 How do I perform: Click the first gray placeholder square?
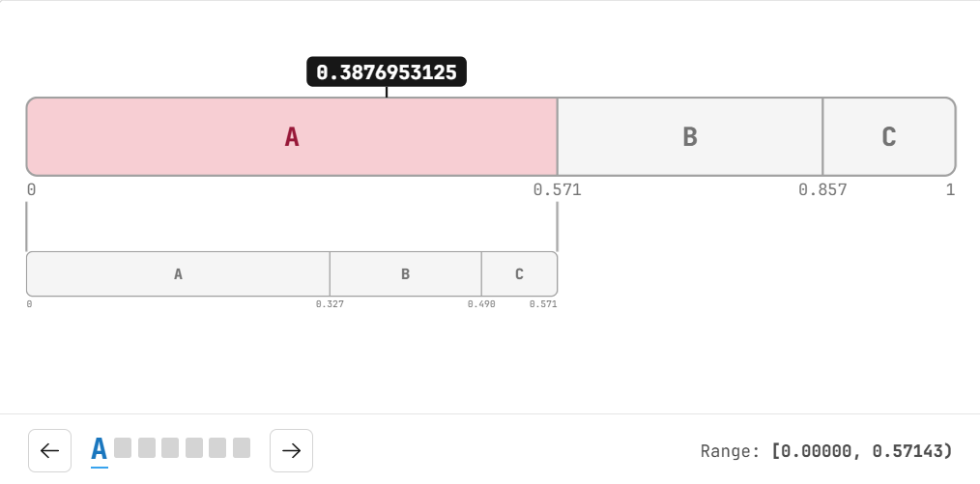point(123,448)
